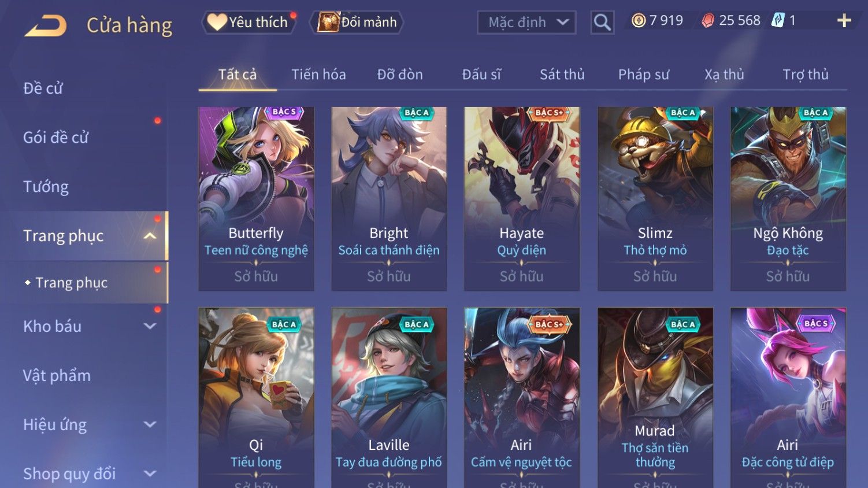Viewport: 868px width, 488px height.
Task: Open Tướng in the sidebar
Action: [46, 187]
